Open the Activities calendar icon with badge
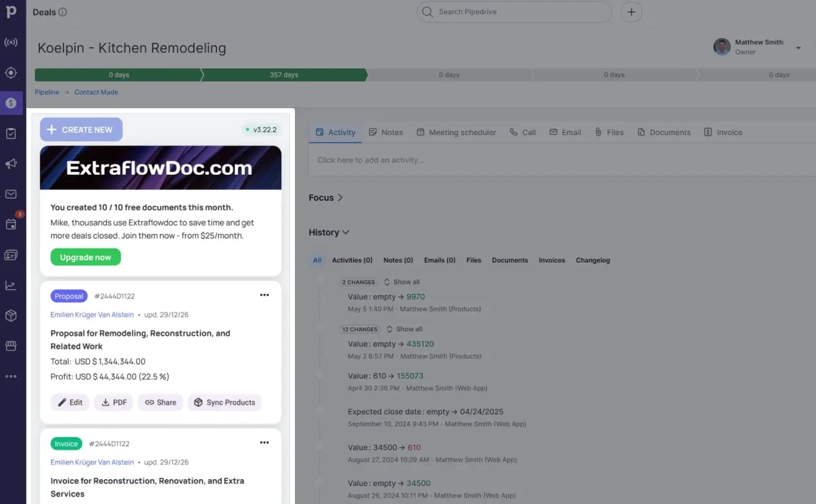 pos(11,224)
